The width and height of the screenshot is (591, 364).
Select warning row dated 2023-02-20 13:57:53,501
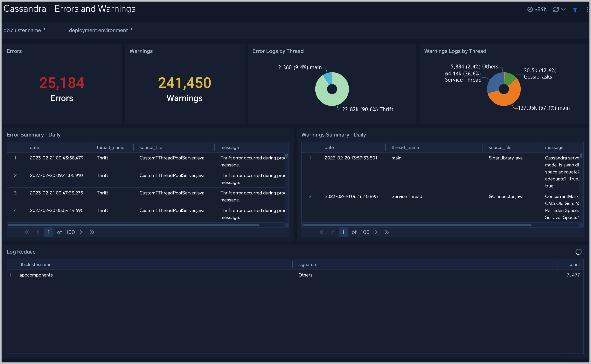[x=441, y=172]
